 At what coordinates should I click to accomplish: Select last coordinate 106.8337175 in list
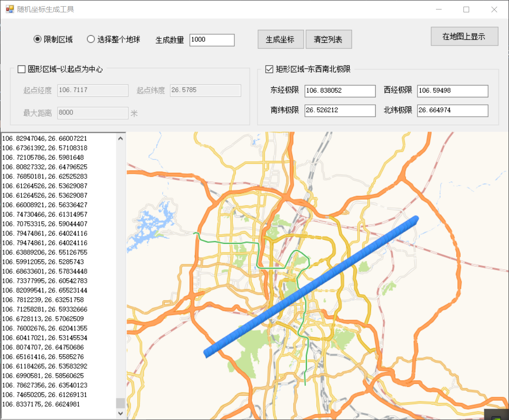click(41, 404)
